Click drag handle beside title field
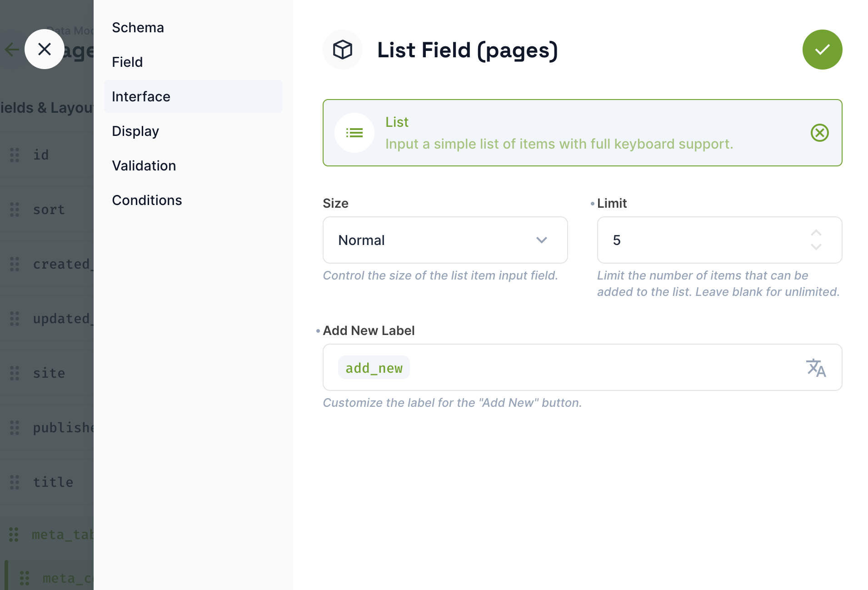Screen dimensions: 868x590 (x=15, y=482)
